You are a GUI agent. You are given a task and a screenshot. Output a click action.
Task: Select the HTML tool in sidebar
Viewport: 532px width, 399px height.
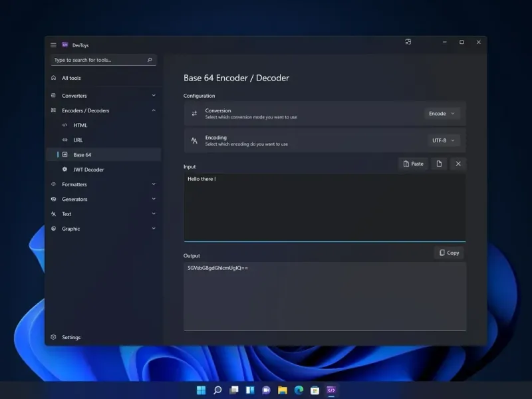[x=103, y=125]
